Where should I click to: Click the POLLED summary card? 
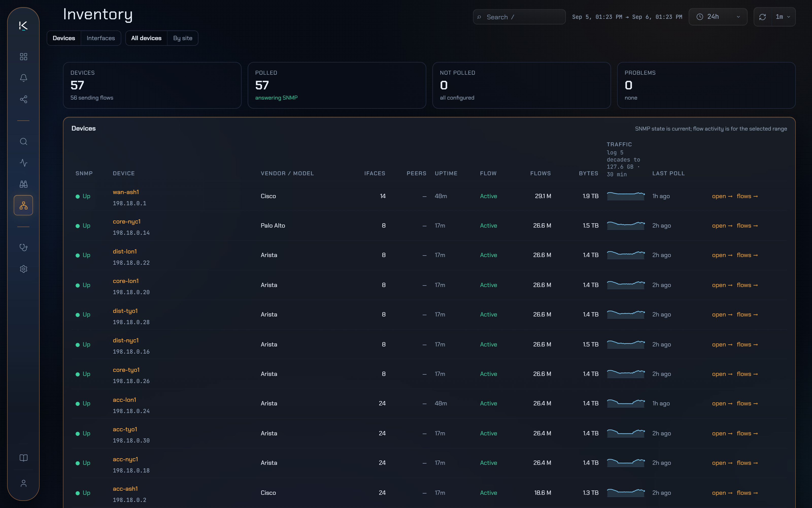tap(337, 85)
